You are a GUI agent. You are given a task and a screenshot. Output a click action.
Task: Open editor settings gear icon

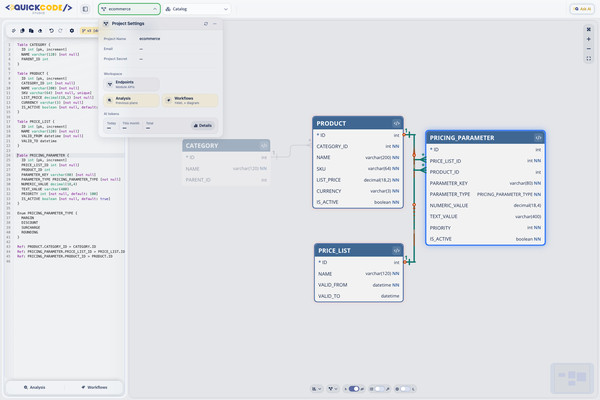72,31
